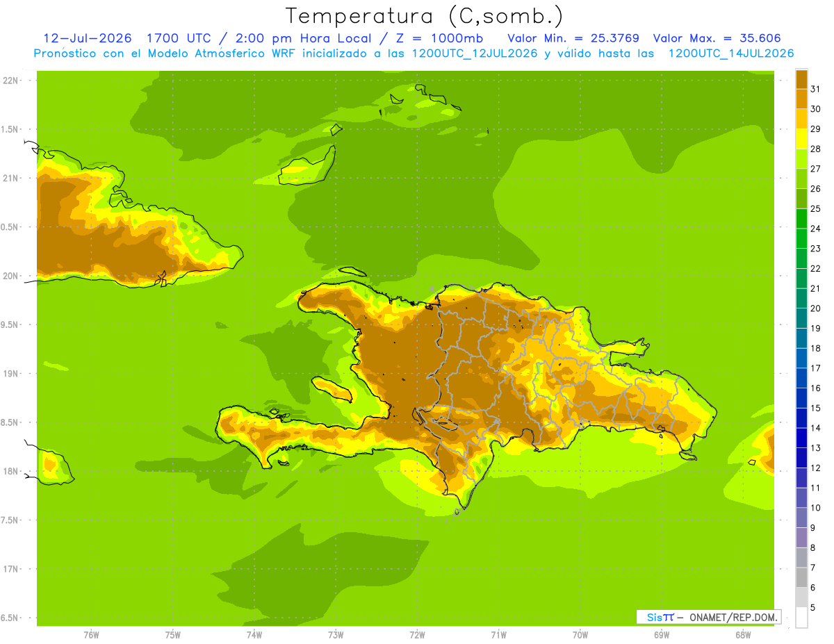The width and height of the screenshot is (834, 644).
Task: Click the '8.5N' latitude label
Action: [x=10, y=422]
